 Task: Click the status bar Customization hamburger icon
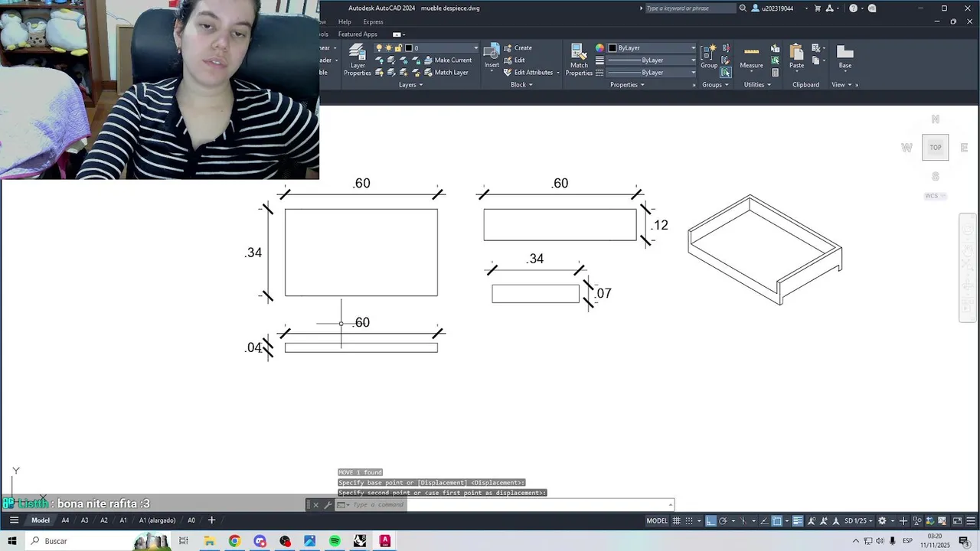(x=971, y=521)
